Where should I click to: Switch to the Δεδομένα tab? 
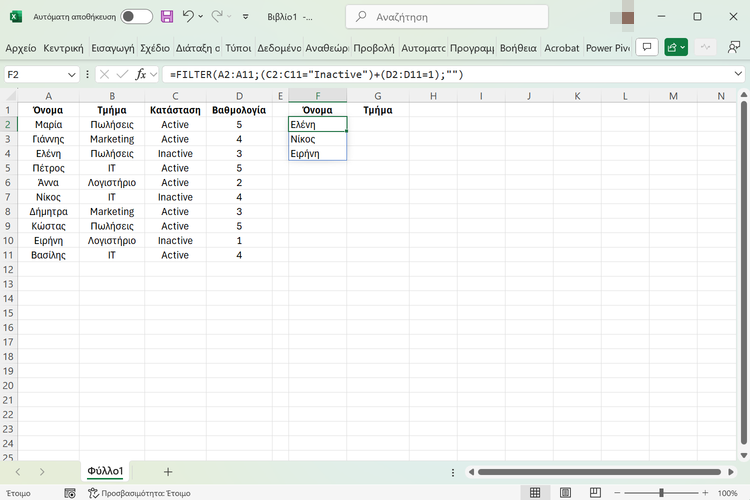(x=279, y=48)
